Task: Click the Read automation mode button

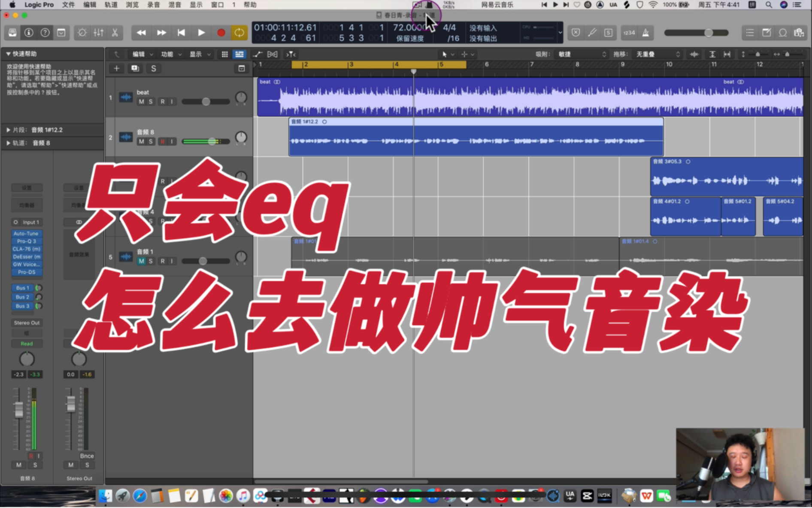Action: tap(27, 344)
